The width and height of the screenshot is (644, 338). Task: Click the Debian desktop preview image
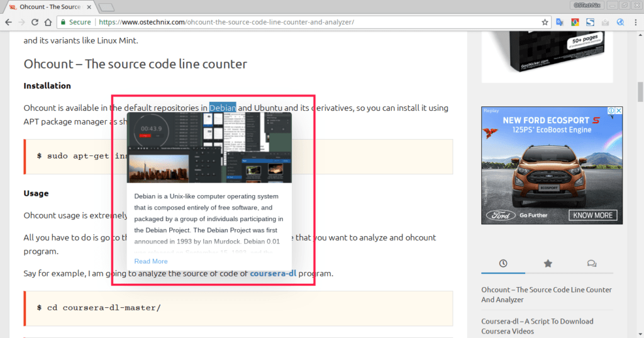tap(209, 148)
